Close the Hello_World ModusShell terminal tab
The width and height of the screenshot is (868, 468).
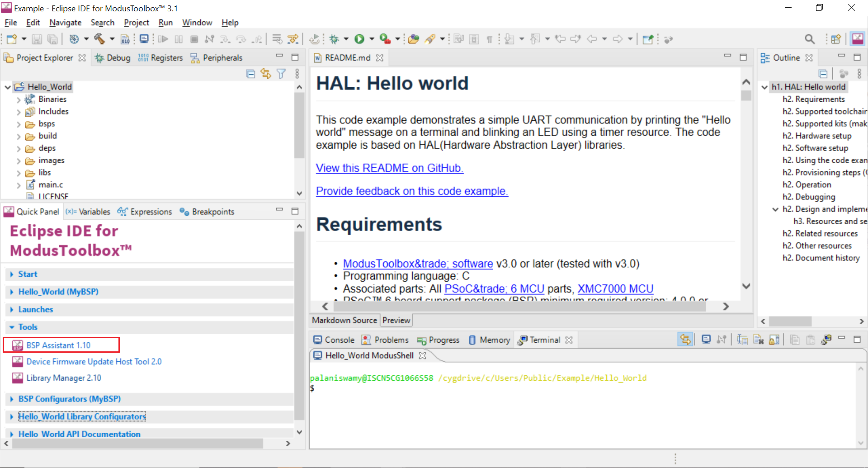422,355
